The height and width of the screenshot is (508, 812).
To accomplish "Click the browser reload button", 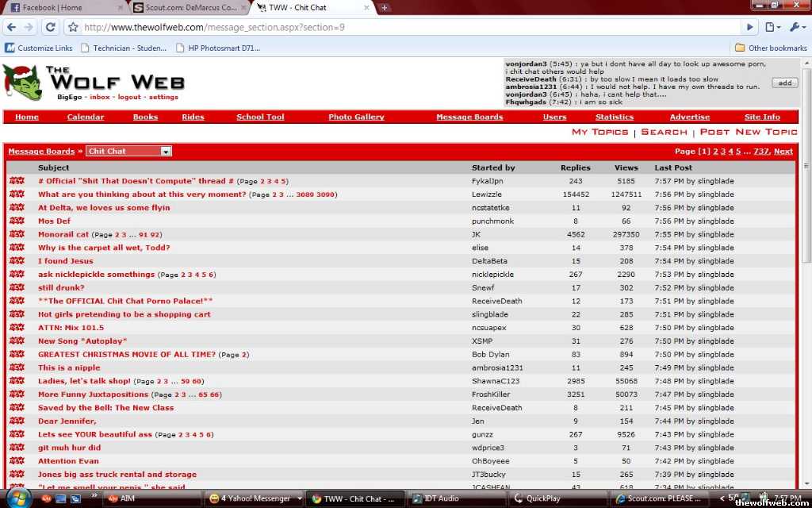I will 50,27.
